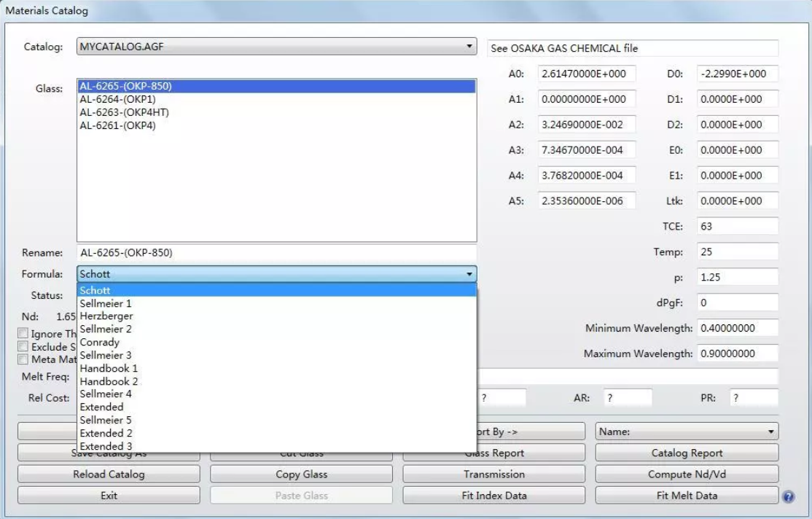Click the Minimum Wavelength input field
812x519 pixels.
coord(737,329)
